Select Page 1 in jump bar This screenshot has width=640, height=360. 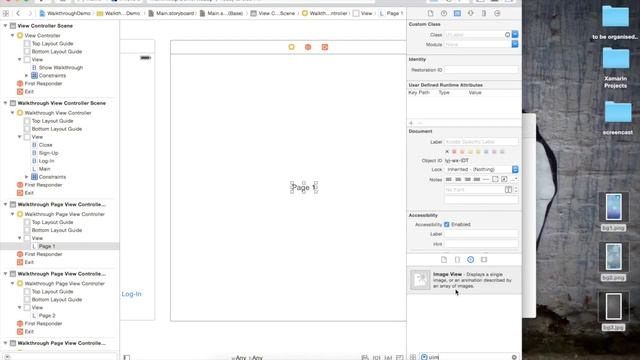click(391, 13)
